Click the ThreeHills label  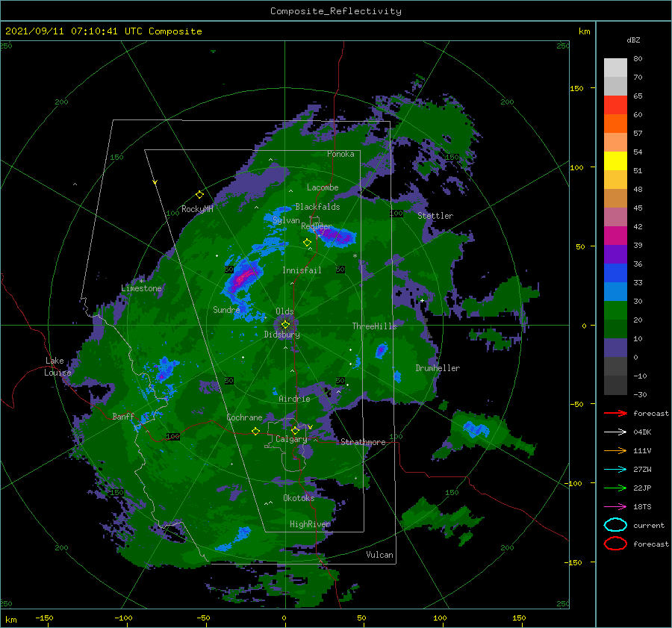[x=375, y=326]
